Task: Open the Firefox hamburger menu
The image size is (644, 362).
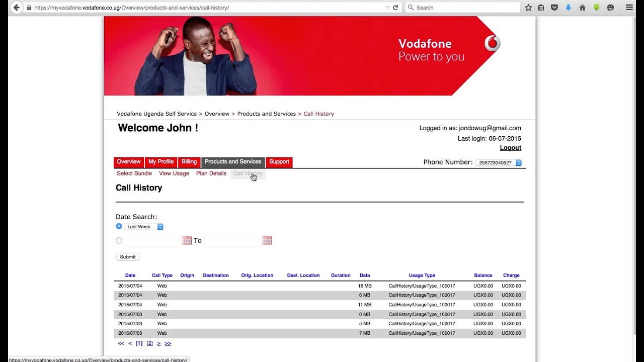Action: click(x=629, y=8)
